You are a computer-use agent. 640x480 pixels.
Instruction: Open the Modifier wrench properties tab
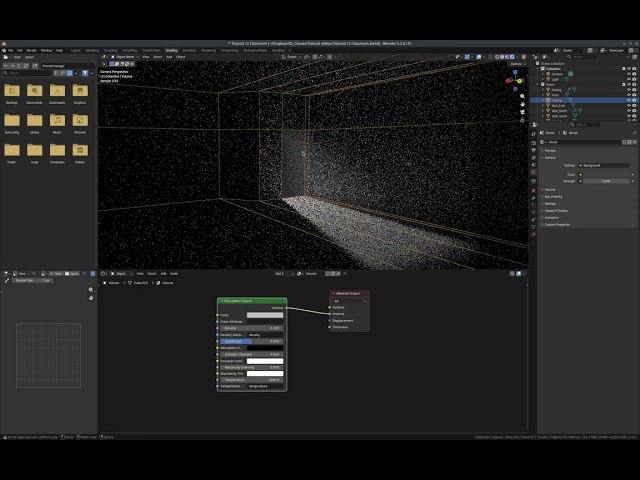pyautogui.click(x=533, y=198)
